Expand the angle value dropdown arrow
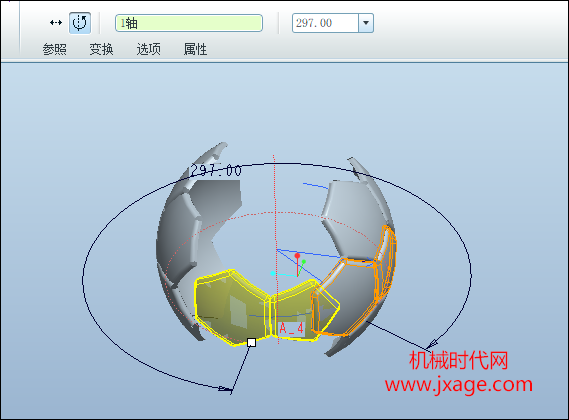 click(x=366, y=23)
